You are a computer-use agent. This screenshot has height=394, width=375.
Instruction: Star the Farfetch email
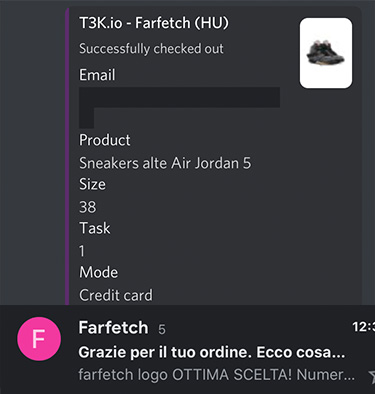(371, 377)
